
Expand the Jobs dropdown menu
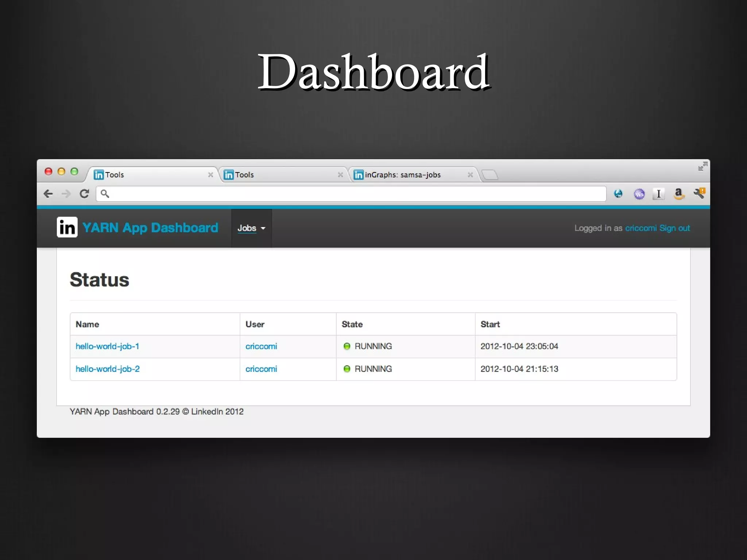(252, 228)
